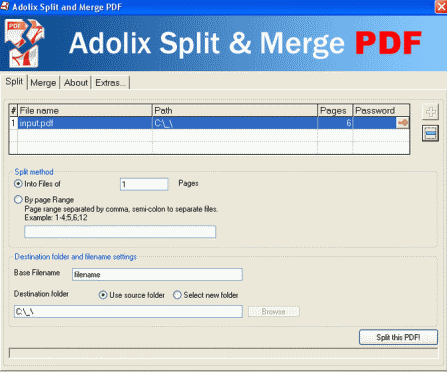
Task: Click the C:\_\ path cell of input.pdf
Action: [235, 123]
